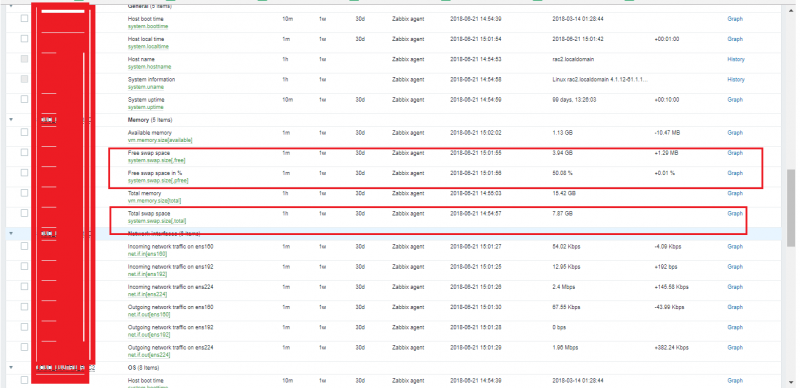Select the 1.13 GB available memory value
This screenshot has width=800, height=388.
click(562, 133)
